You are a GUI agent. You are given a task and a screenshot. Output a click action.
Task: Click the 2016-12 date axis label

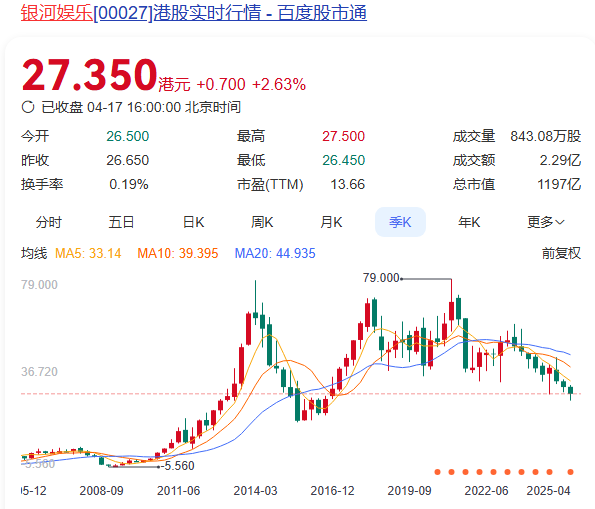click(x=332, y=491)
